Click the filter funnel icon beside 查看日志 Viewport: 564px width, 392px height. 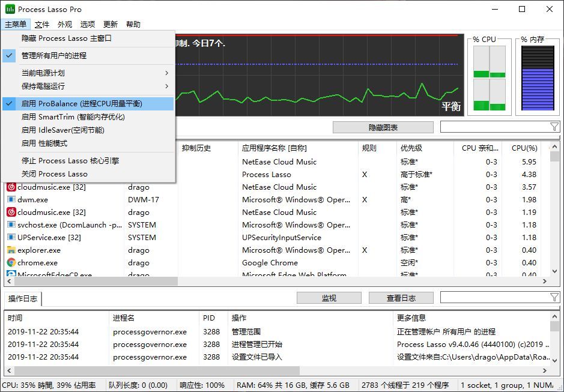pos(554,297)
